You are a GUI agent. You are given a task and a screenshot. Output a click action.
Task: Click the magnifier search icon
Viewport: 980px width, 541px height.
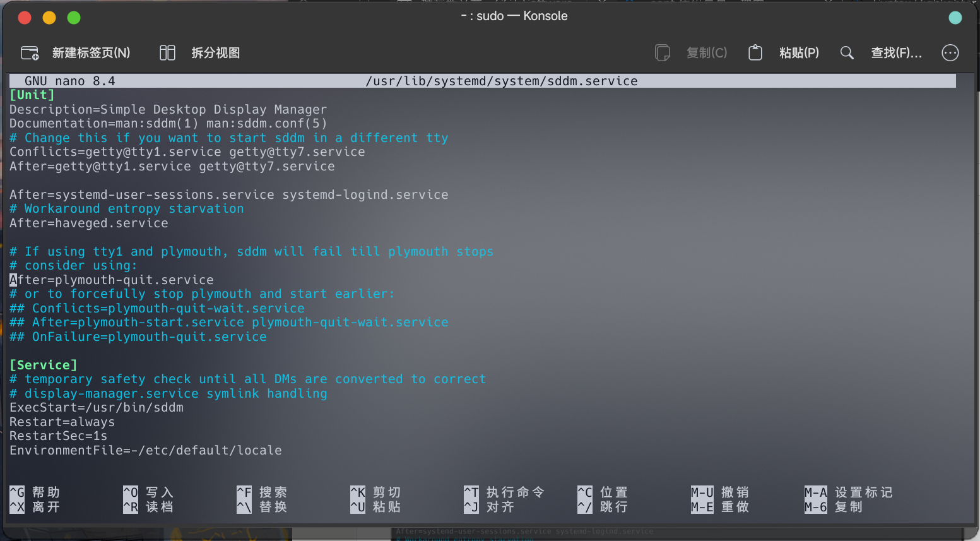847,53
